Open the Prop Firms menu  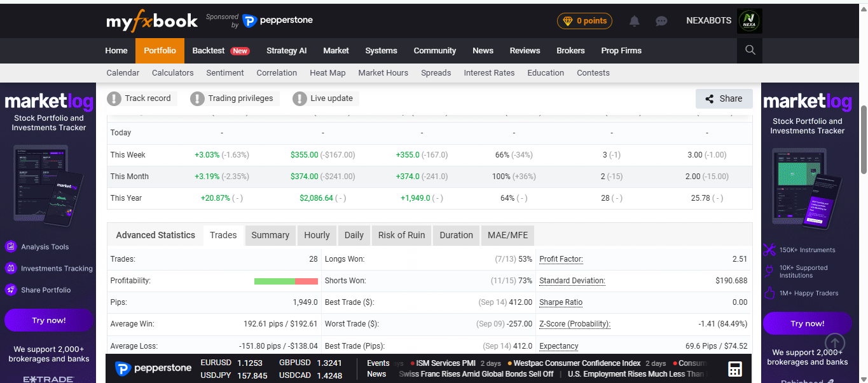pos(621,51)
